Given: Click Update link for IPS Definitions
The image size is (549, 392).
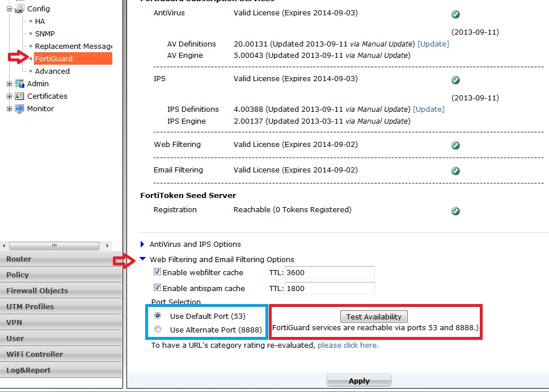Looking at the screenshot, I should click(x=429, y=109).
